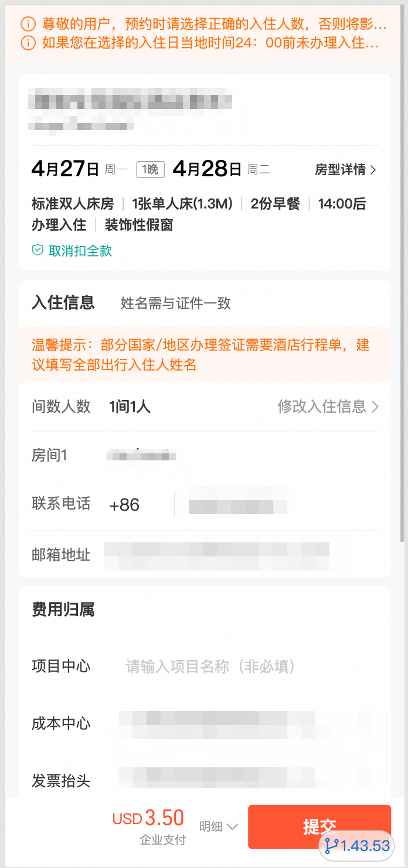The image size is (408, 868).
Task: Click the 项目中心 project name field
Action: [x=234, y=666]
